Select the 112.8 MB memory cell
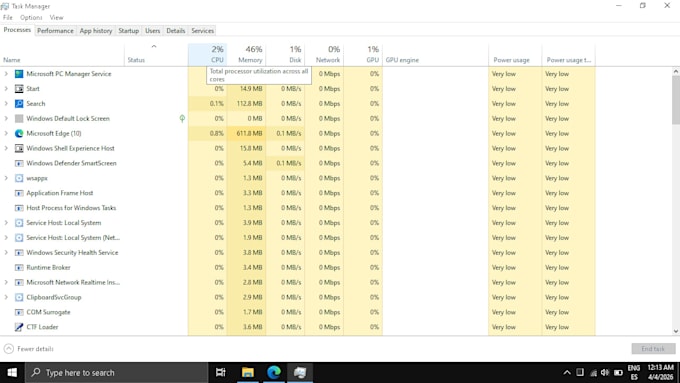Screen dimensions: 680x383 point(246,104)
